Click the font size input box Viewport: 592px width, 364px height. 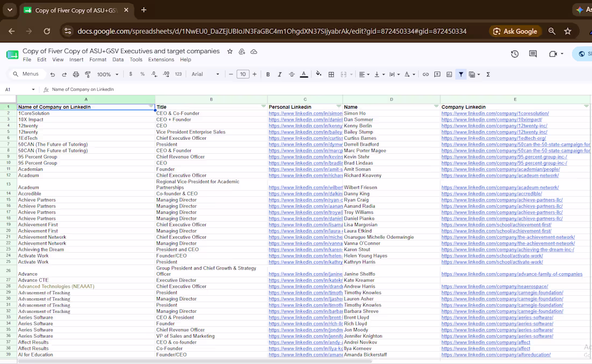(x=243, y=74)
